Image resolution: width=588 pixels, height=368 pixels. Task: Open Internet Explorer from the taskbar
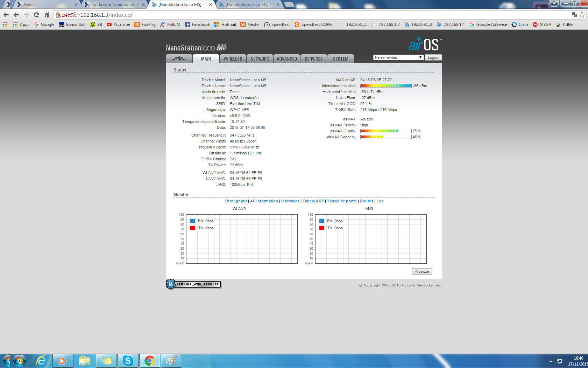(41, 361)
